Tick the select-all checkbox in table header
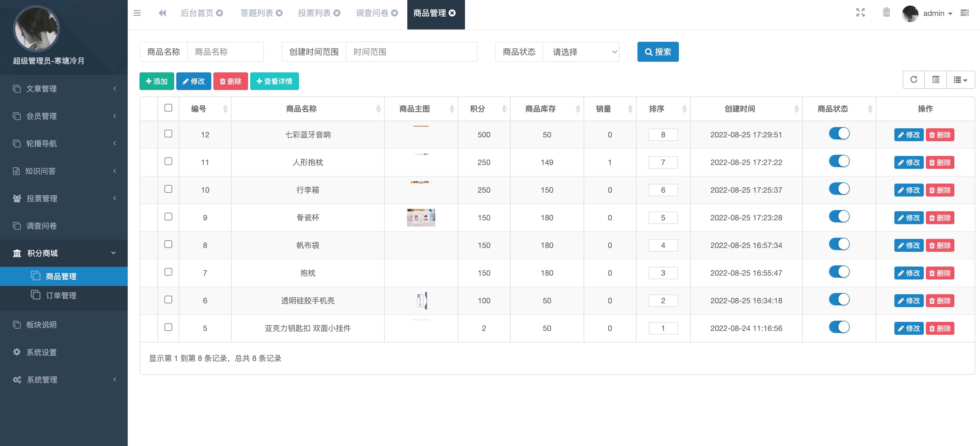 [x=168, y=108]
